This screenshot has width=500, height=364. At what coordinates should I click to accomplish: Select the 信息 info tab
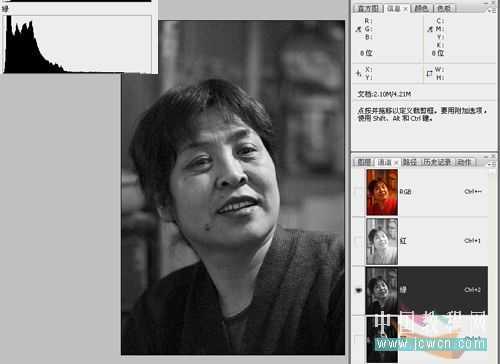click(x=393, y=8)
